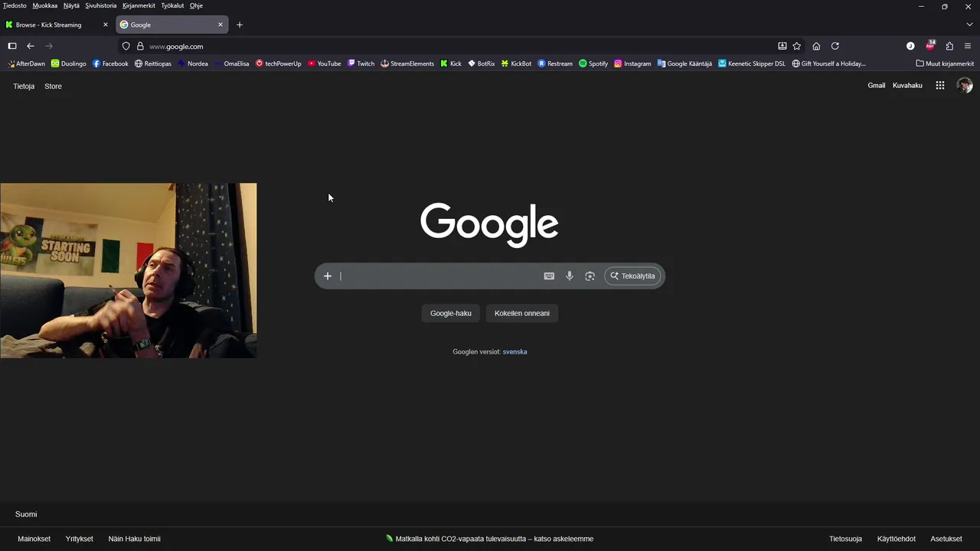Open the Tiedosto menu

click(15, 5)
